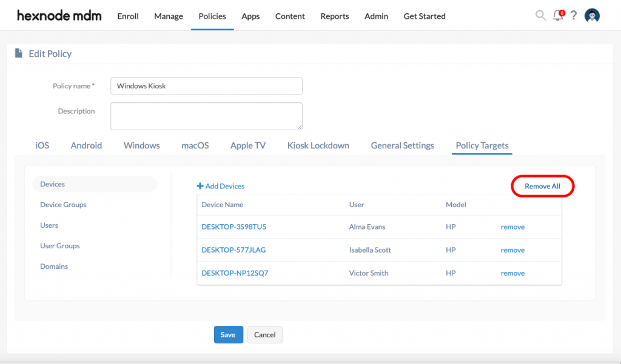The width and height of the screenshot is (621, 364).
Task: Go to the Reports menu
Action: point(335,16)
